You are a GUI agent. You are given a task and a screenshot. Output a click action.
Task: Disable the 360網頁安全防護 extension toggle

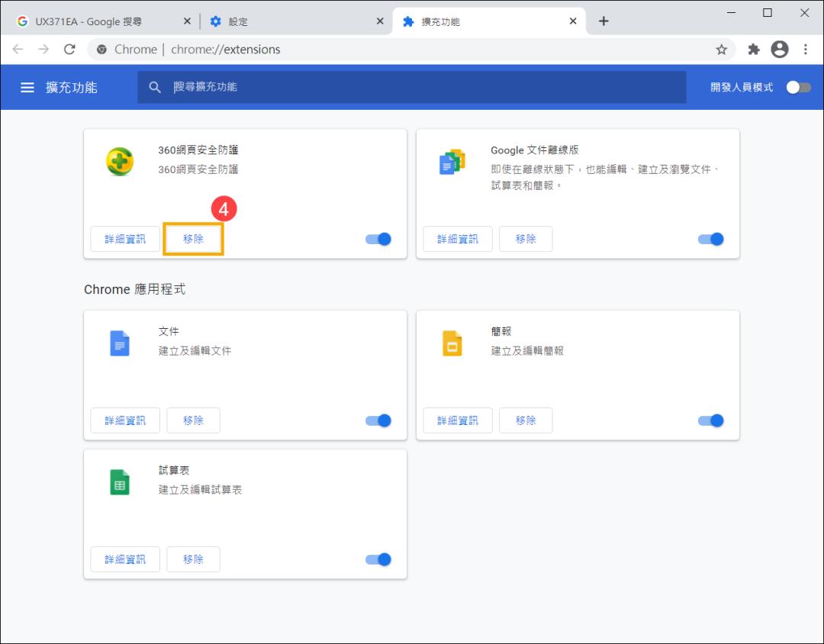(x=378, y=239)
